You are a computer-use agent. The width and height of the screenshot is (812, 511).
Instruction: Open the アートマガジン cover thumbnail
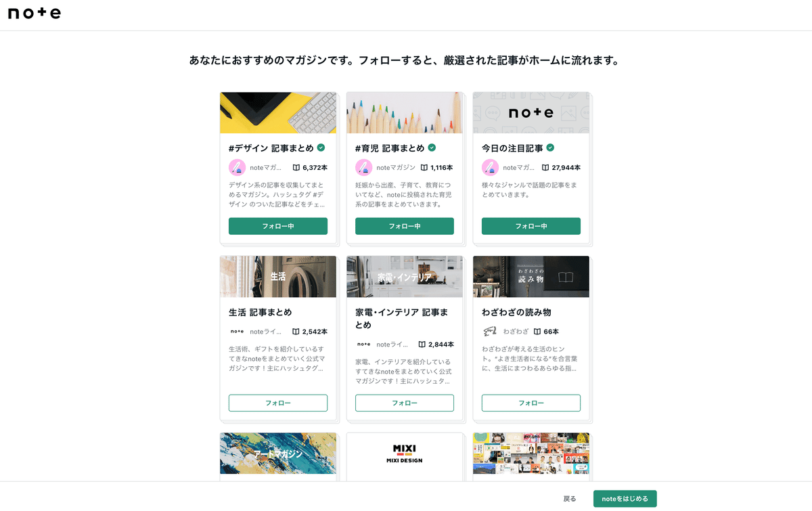point(278,453)
